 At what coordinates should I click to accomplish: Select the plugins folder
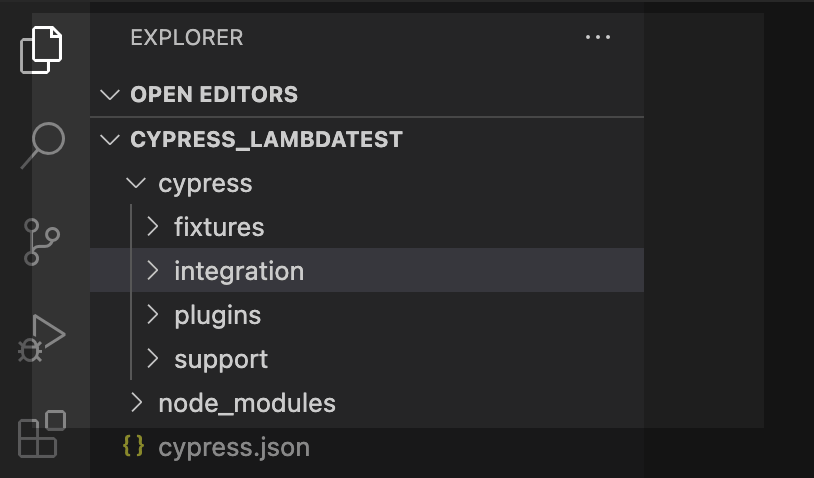(217, 315)
